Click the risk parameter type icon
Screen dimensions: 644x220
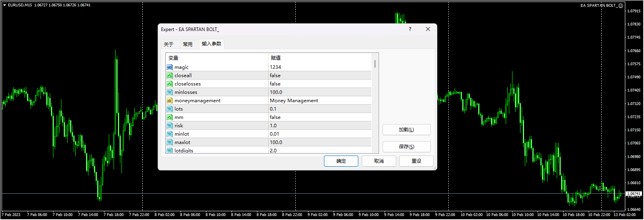(x=170, y=126)
